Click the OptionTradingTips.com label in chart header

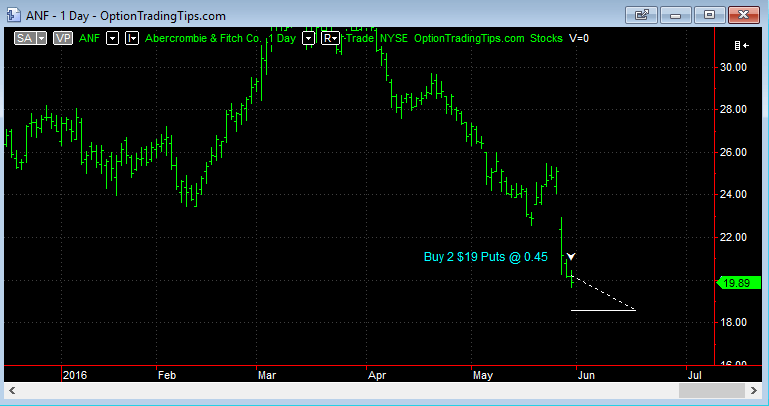(469, 38)
